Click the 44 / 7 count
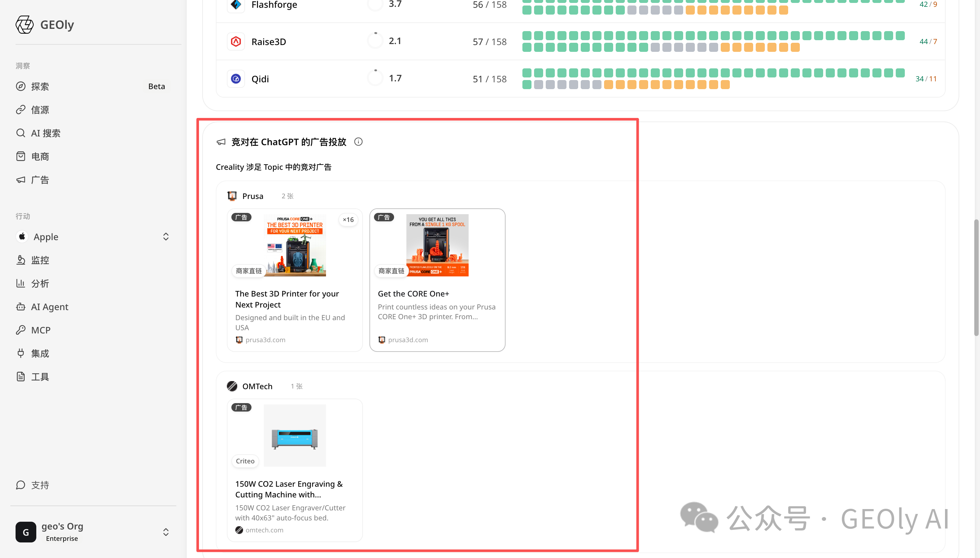This screenshot has height=558, width=980. click(x=928, y=41)
